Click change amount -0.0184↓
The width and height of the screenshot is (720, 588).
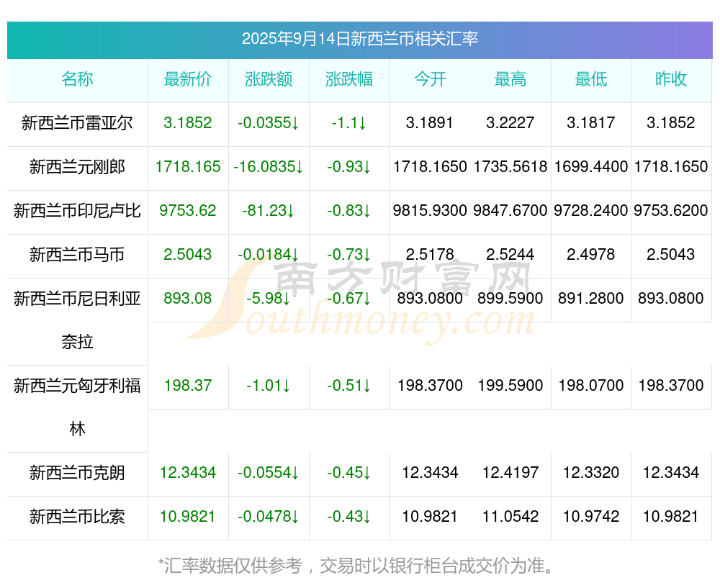coord(269,254)
